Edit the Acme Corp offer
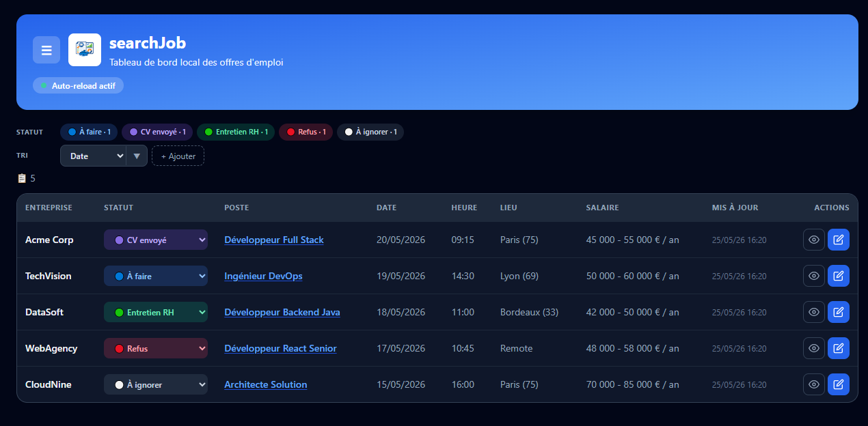Image resolution: width=868 pixels, height=426 pixels. 839,240
